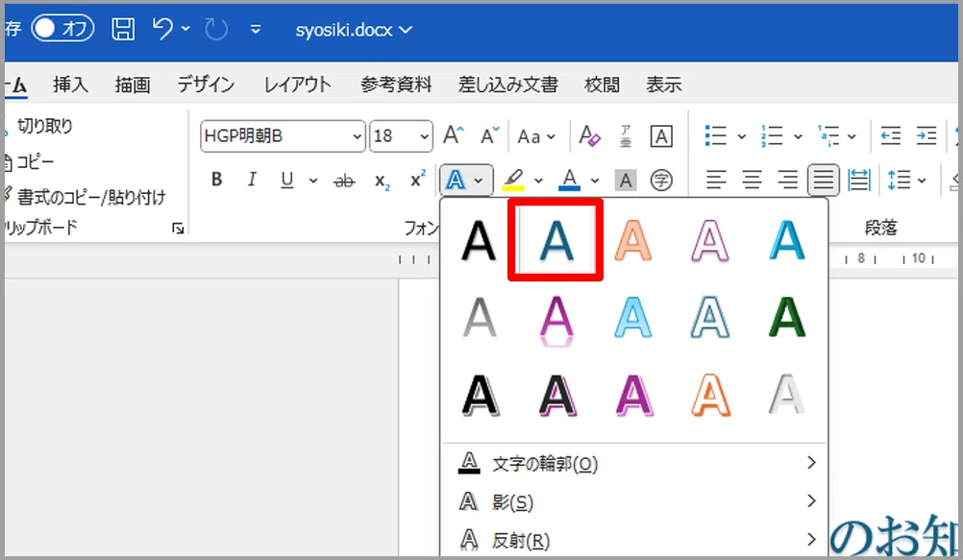The height and width of the screenshot is (560, 963).
Task: Select blue fill with shadow text effect
Action: click(556, 241)
